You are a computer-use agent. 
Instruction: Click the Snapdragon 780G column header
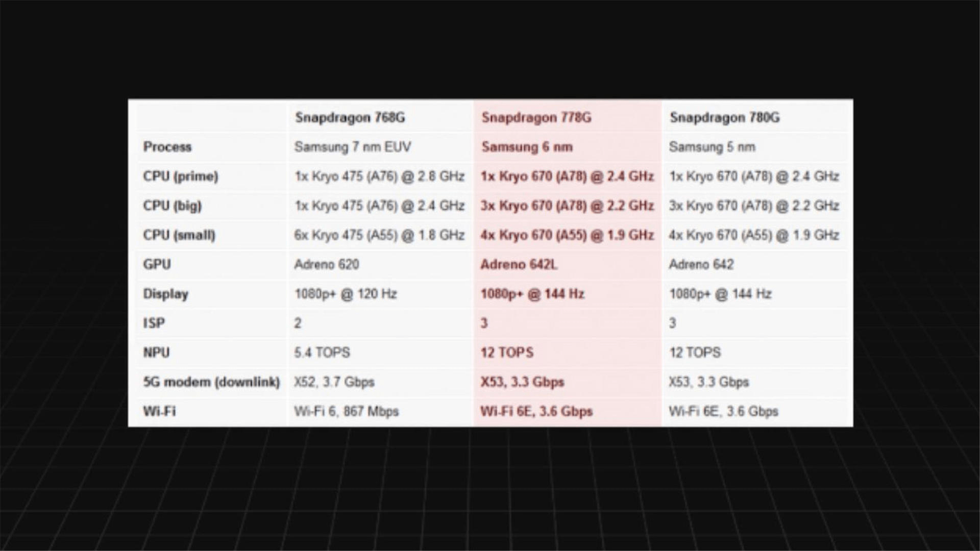pos(725,118)
